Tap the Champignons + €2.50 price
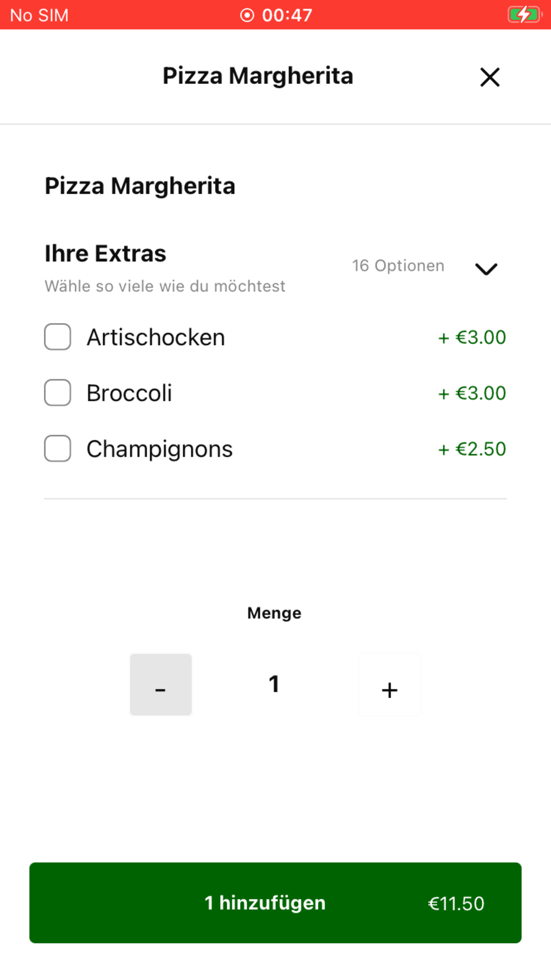This screenshot has height=980, width=551. pos(472,449)
